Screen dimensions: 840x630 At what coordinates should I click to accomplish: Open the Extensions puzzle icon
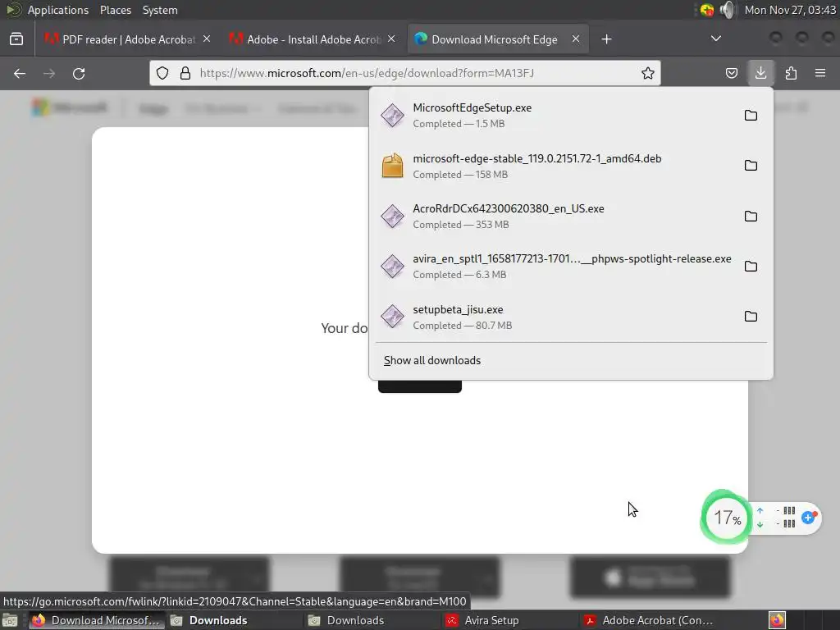point(791,73)
